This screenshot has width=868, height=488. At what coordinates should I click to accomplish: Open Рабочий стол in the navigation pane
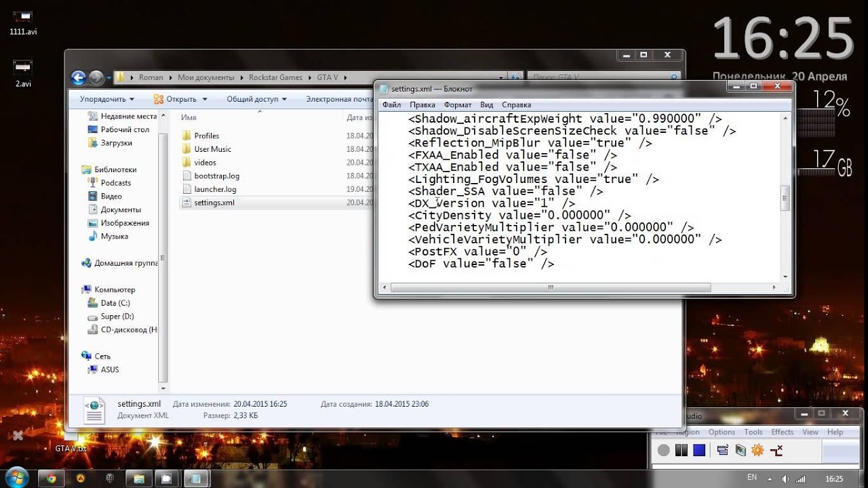[119, 129]
